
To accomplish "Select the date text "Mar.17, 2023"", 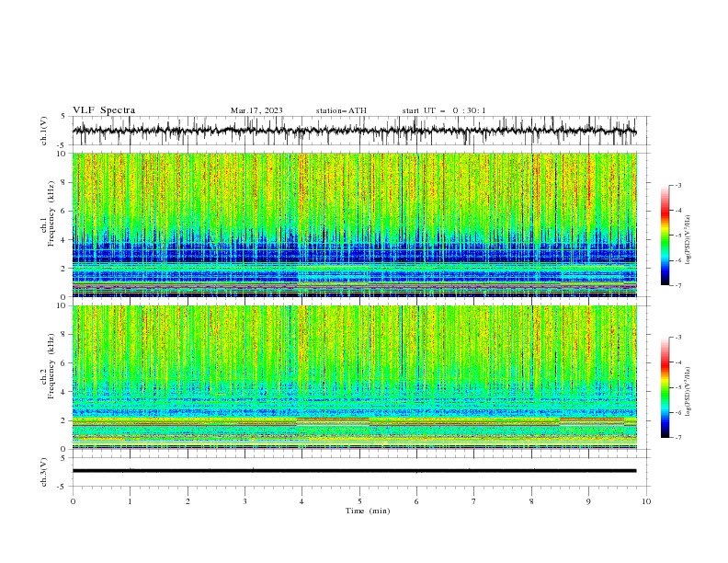I will click(256, 110).
